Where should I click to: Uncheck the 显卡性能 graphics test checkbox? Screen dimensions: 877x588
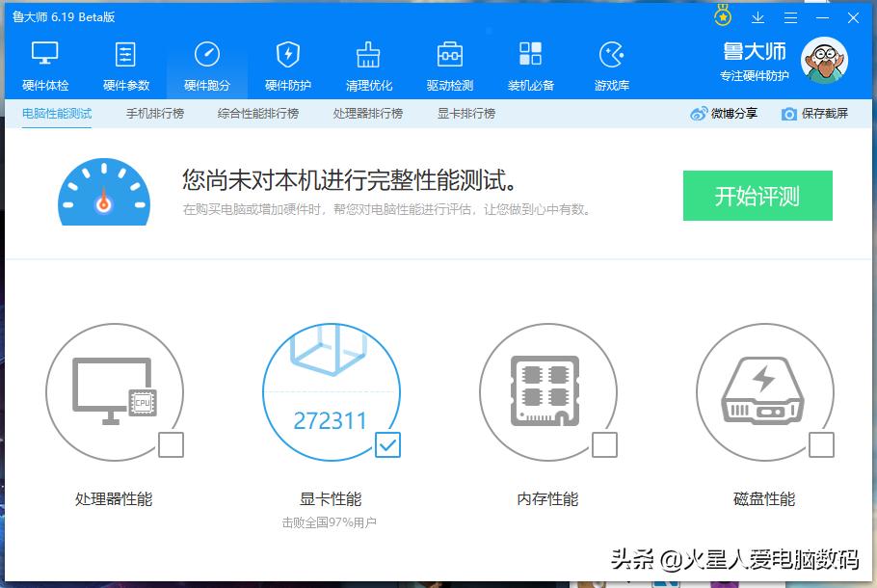pos(388,445)
